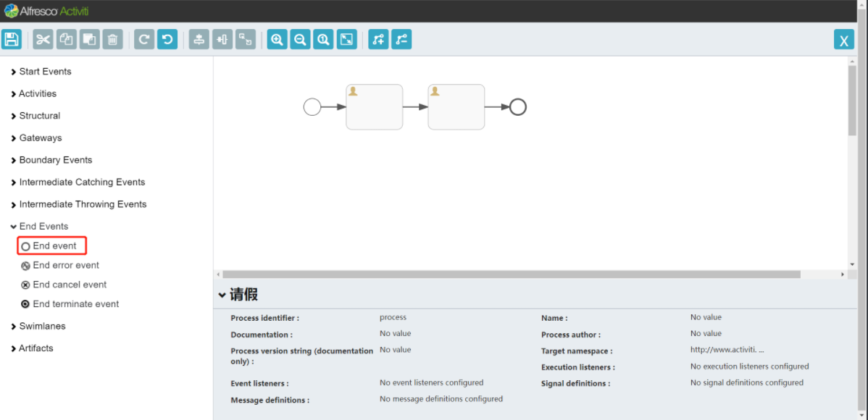Click the horizontal alignment toolbar icon

222,39
